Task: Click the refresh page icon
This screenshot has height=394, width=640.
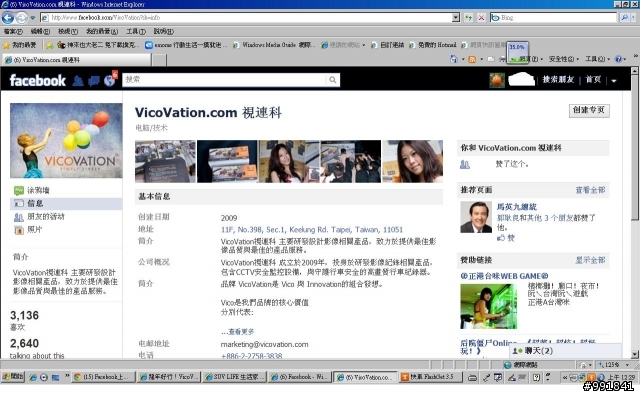Action: point(469,18)
